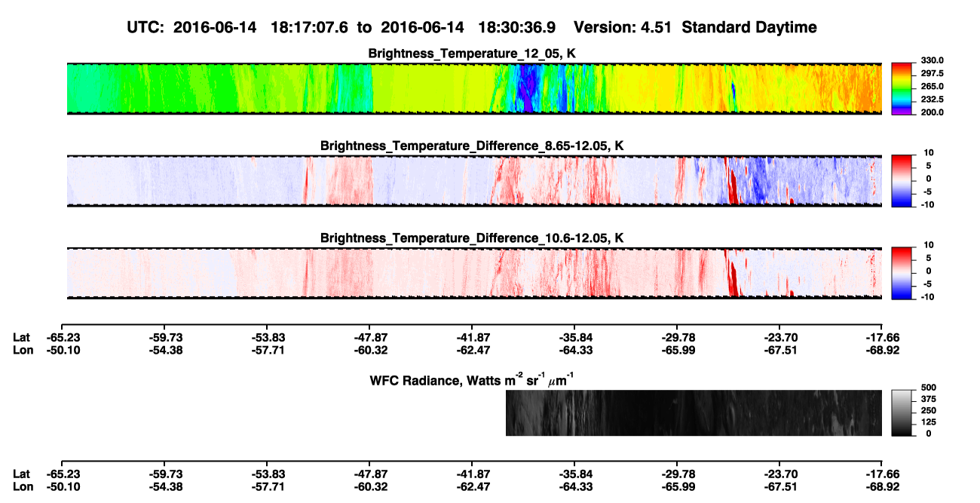Click latitude -59.73 on the axis above WFC Radiance title

[164, 337]
